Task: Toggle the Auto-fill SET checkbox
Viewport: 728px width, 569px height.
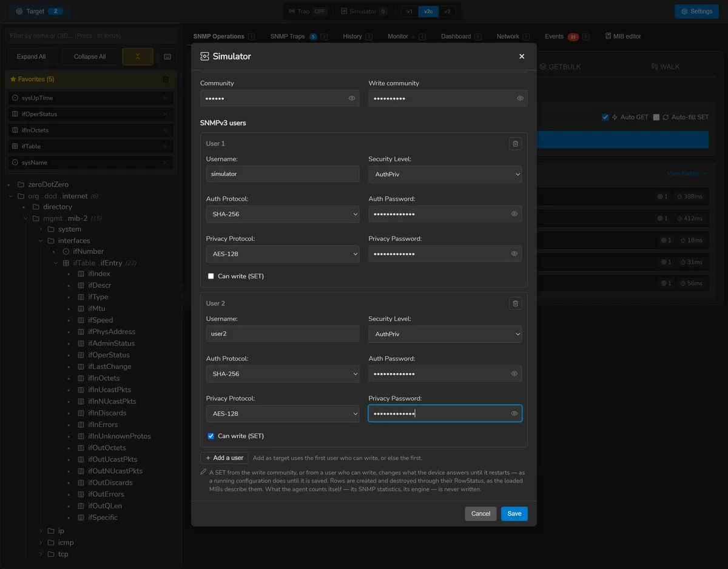Action: click(x=656, y=117)
